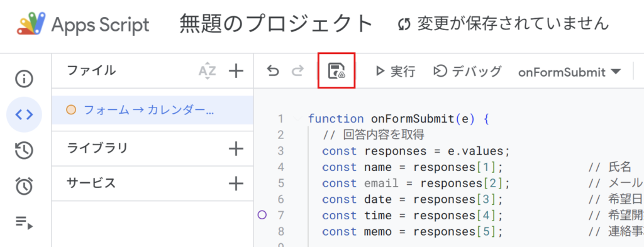Toggle breakpoint on line 7
Viewport: 644px width, 247px height.
click(262, 214)
